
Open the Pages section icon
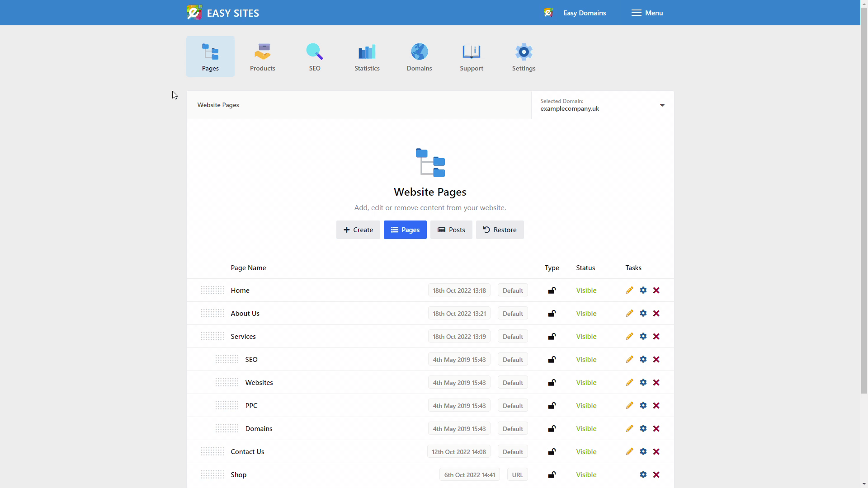point(210,56)
